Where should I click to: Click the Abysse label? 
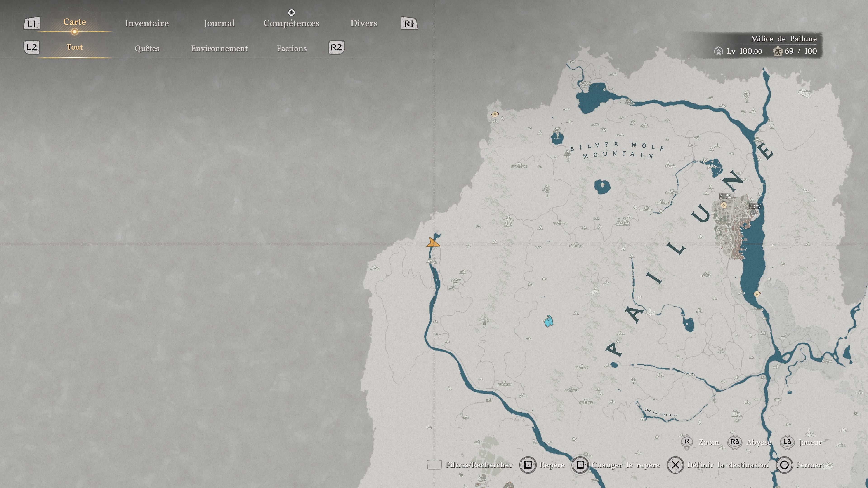click(x=759, y=443)
